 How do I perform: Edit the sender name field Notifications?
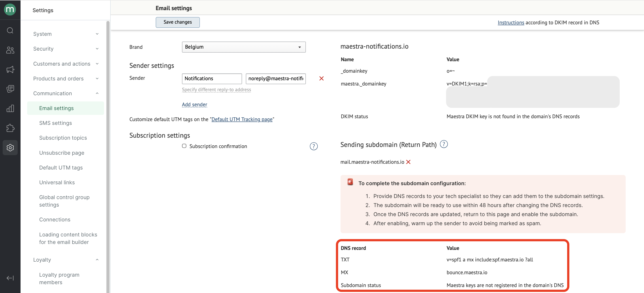pos(212,79)
